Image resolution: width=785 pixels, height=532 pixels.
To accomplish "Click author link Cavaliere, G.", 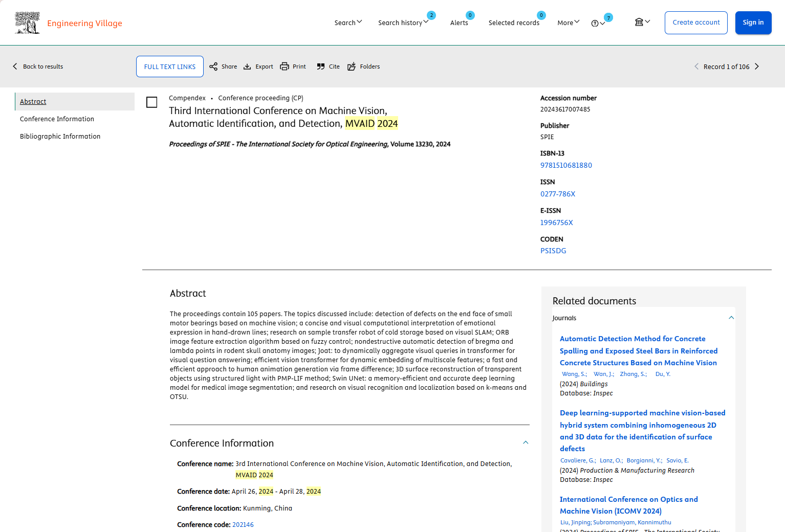I will coord(578,460).
